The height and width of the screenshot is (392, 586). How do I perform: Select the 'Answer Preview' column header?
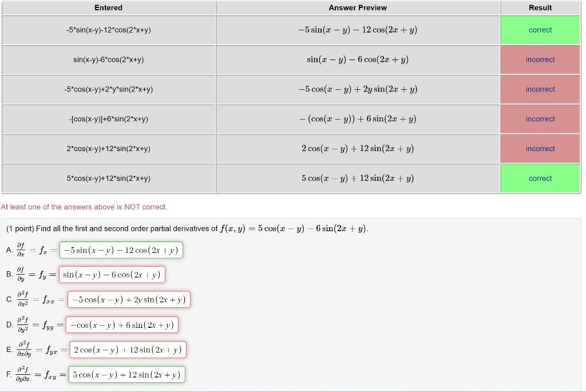click(x=358, y=8)
